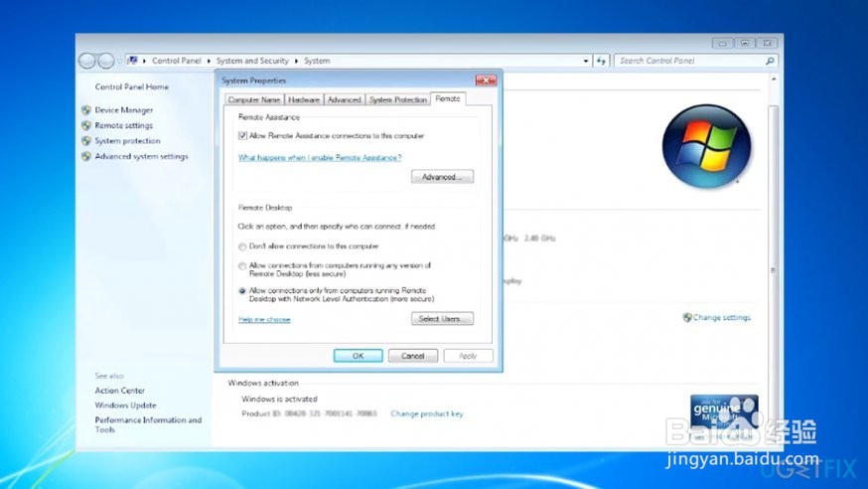Click the Change settings link
868x489 pixels.
pos(722,317)
